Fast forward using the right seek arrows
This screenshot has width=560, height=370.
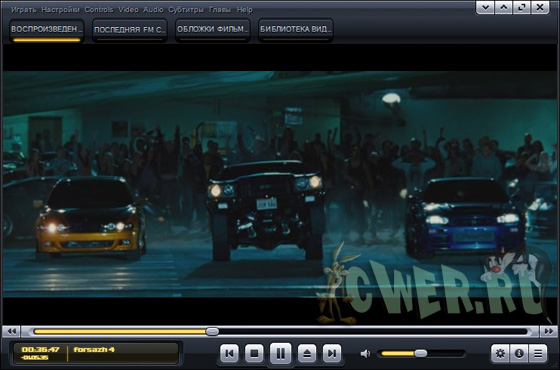[549, 331]
